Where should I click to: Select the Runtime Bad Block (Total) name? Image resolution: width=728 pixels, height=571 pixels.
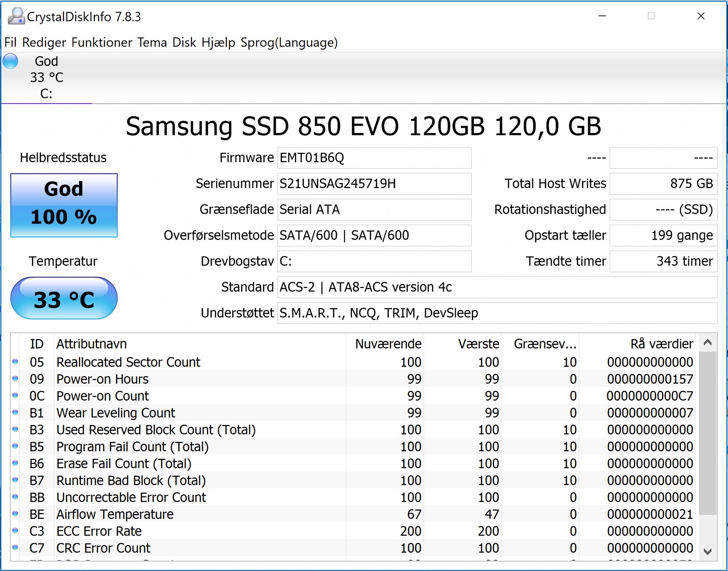[131, 481]
